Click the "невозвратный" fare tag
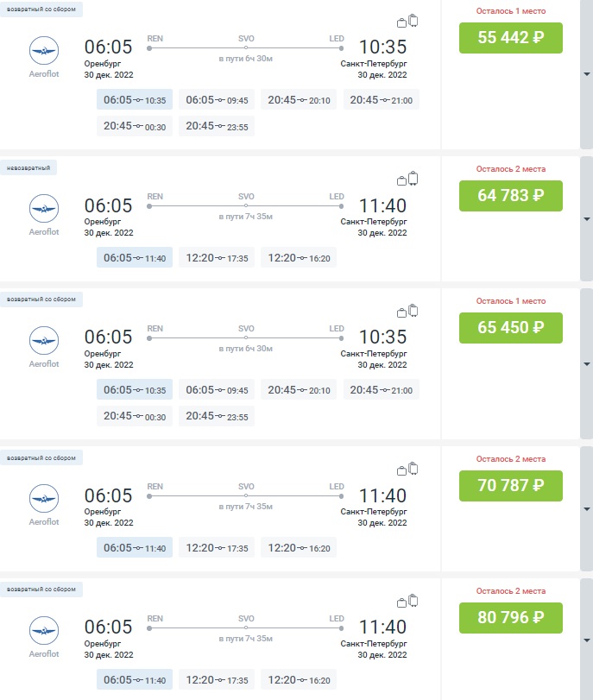This screenshot has height=700, width=593. [28, 167]
